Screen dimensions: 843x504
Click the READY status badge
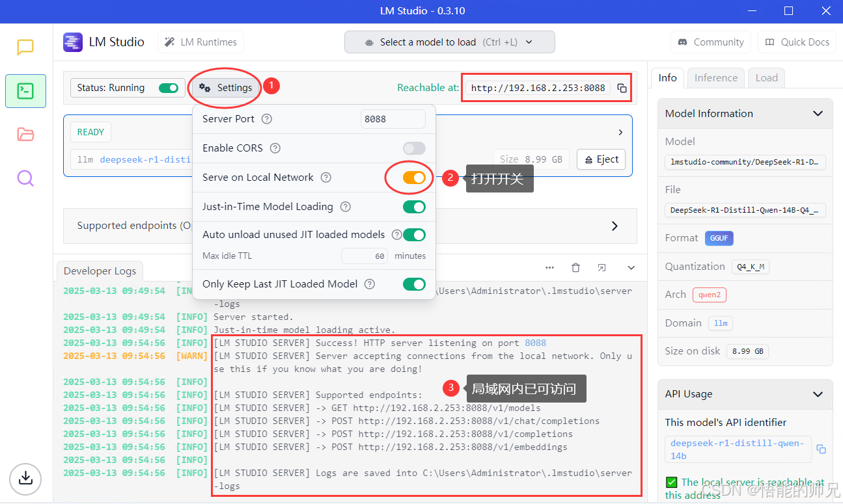pos(90,132)
